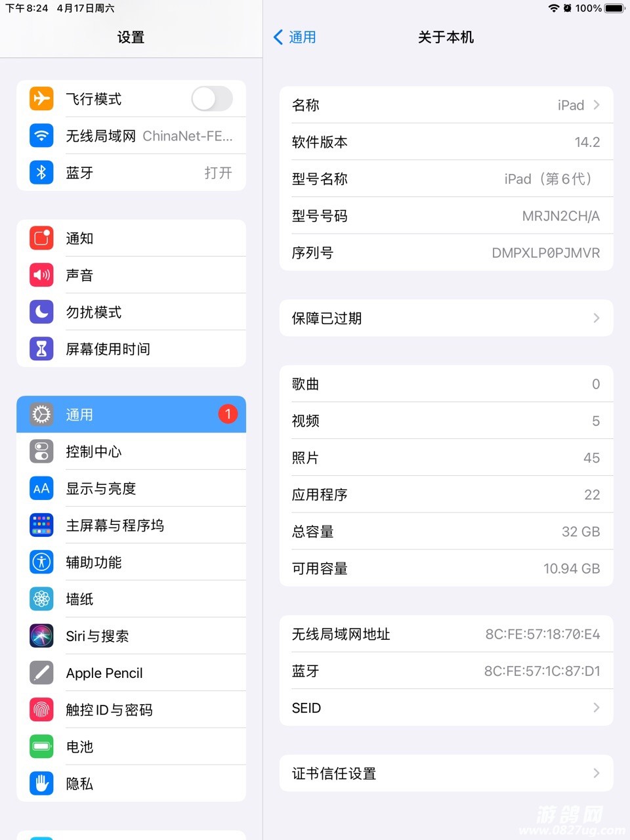
Task: Open Do Not Disturb moon icon
Action: pos(41,312)
